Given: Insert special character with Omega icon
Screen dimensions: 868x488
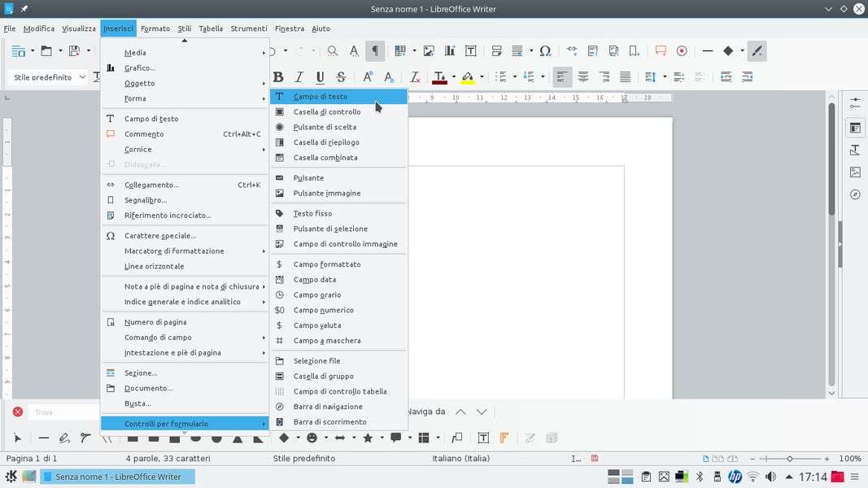Looking at the screenshot, I should coord(545,51).
